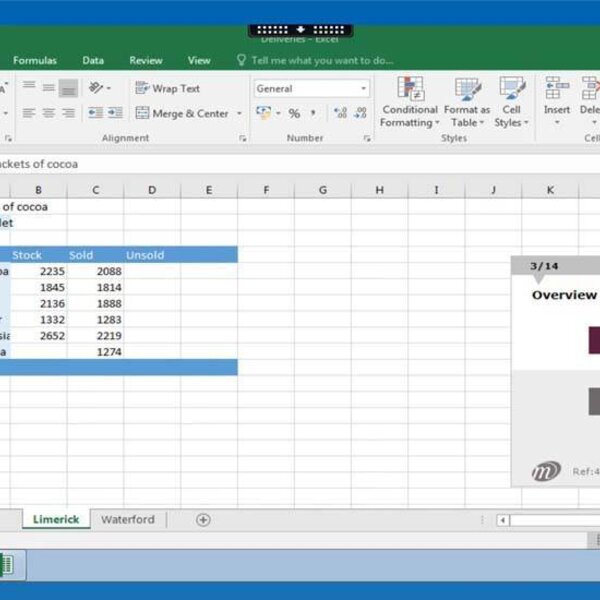Click the Sold header cell
Image resolution: width=600 pixels, height=600 pixels.
95,255
